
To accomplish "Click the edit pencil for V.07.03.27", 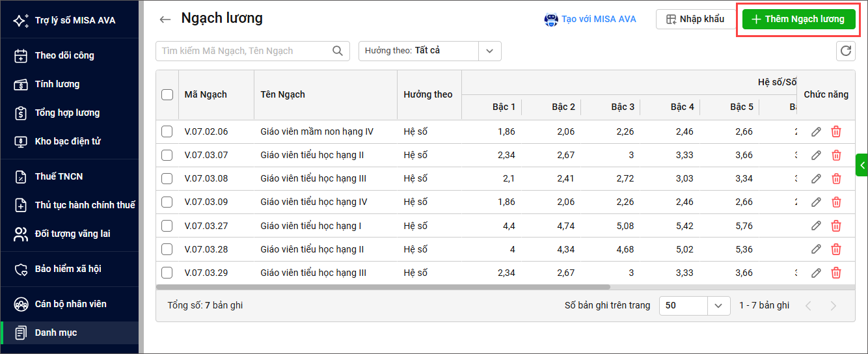I will tap(816, 226).
